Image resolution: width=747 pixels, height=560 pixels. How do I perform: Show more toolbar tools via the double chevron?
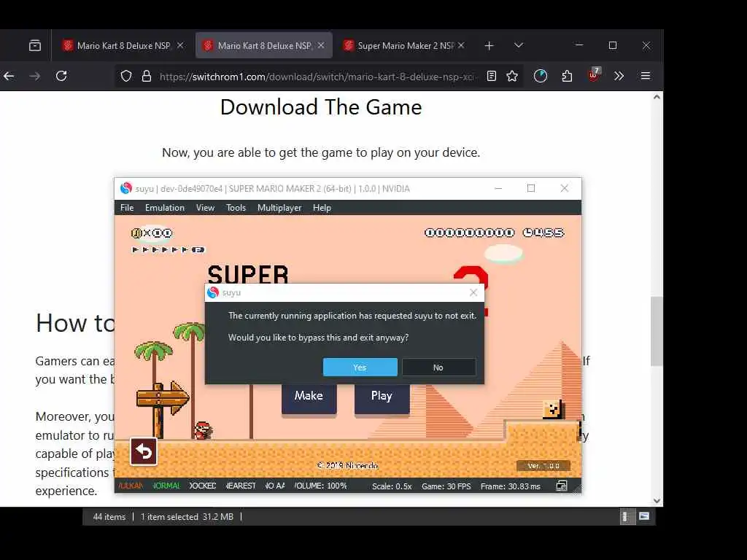coord(619,76)
